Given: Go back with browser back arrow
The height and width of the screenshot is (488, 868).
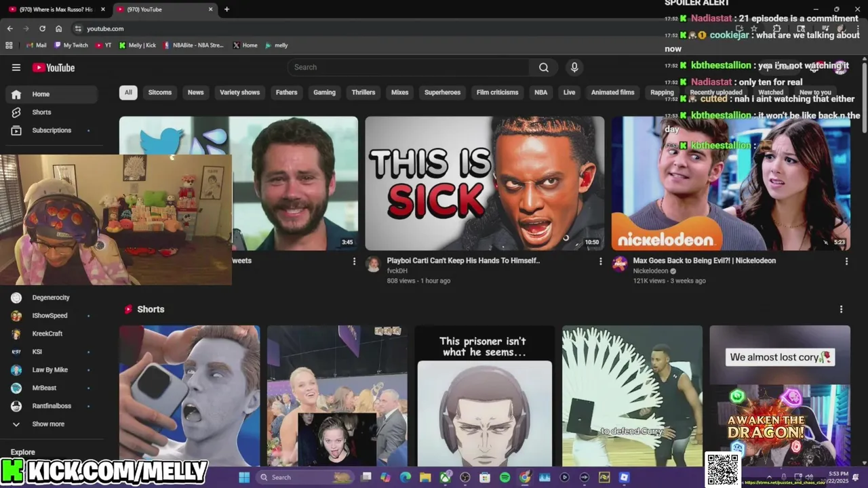Looking at the screenshot, I should [9, 28].
